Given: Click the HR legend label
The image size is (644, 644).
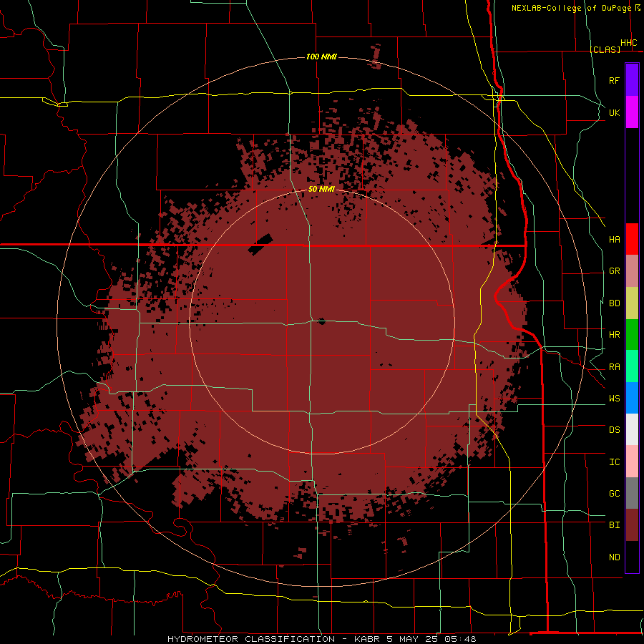Looking at the screenshot, I should 614,335.
